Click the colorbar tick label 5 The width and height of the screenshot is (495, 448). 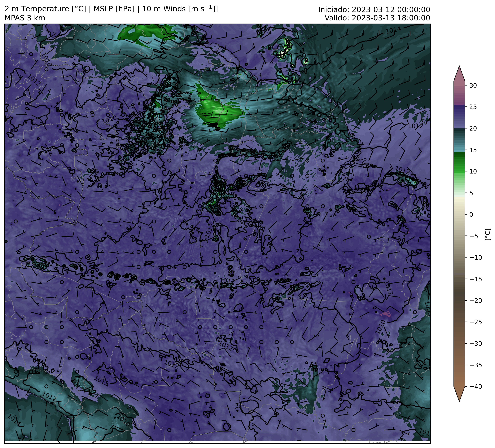(471, 193)
